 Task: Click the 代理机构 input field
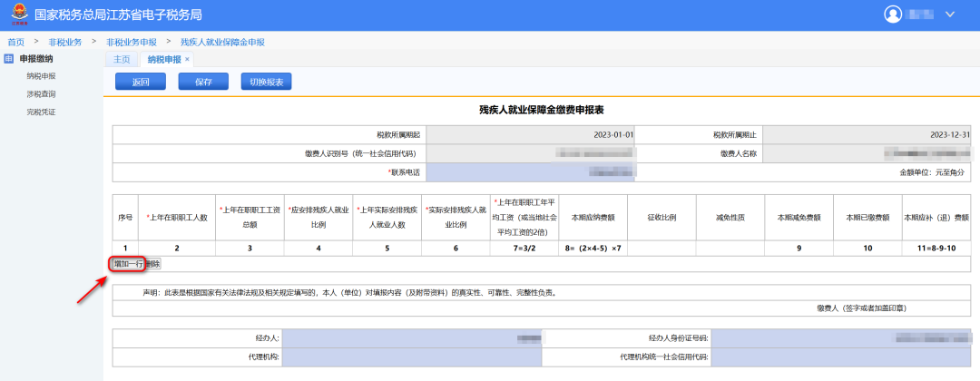[x=411, y=357]
